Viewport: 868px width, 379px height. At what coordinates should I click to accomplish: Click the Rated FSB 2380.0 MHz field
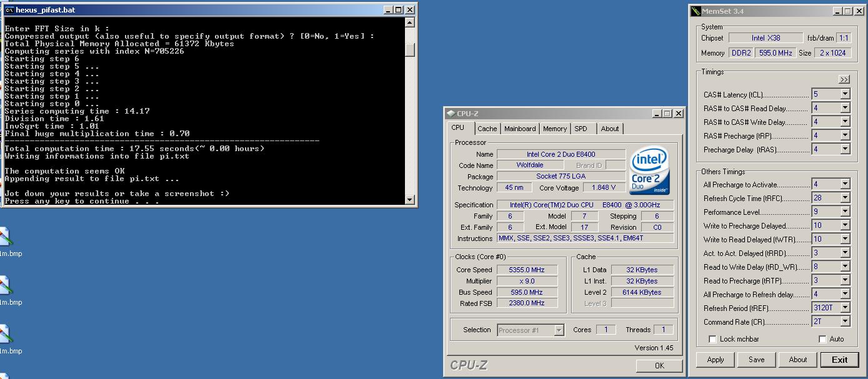pos(527,303)
